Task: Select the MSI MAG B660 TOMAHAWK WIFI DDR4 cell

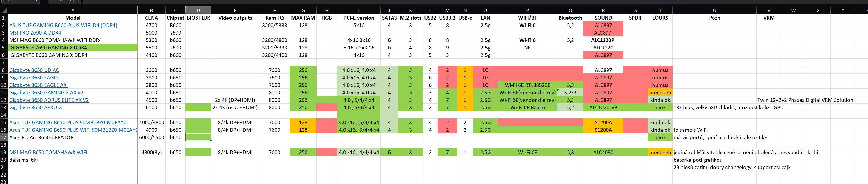Action: tap(73, 40)
